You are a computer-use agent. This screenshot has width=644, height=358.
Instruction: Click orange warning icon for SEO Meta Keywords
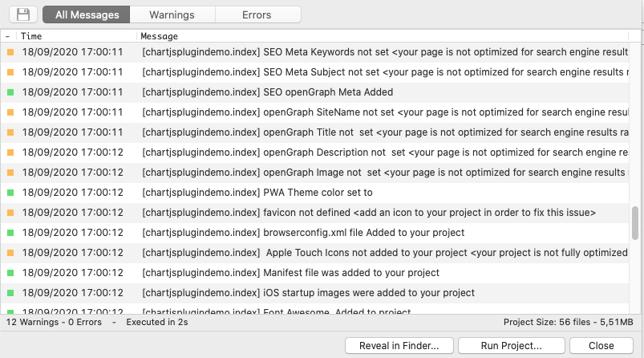click(x=10, y=52)
